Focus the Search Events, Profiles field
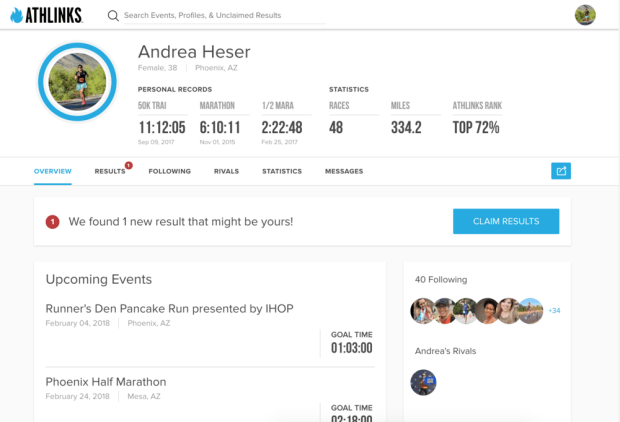 click(x=220, y=16)
